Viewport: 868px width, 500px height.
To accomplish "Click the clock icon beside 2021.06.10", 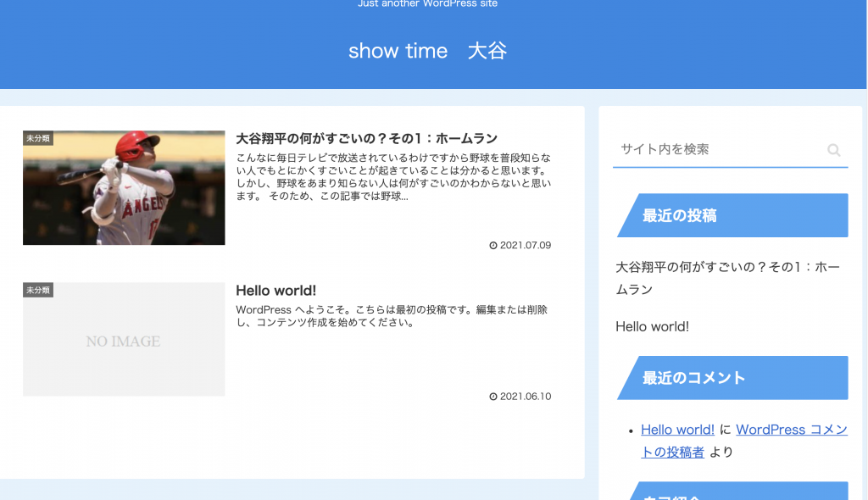I will click(x=493, y=397).
